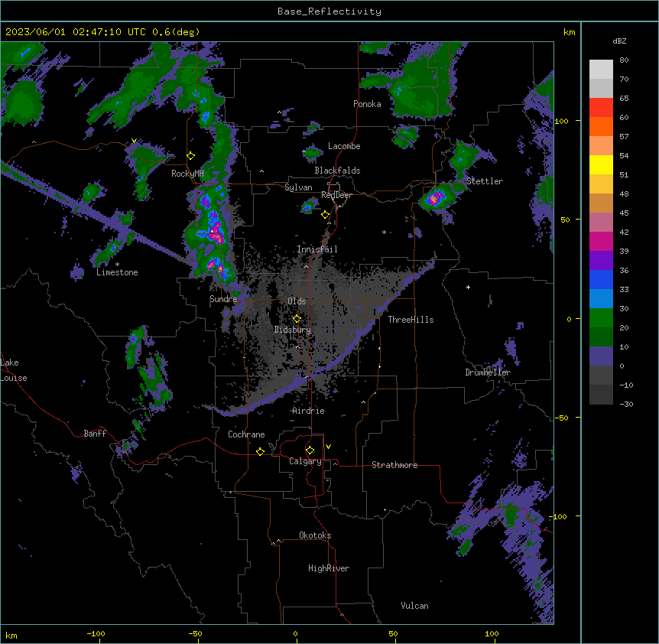Click the Base_Reflectivity title
The width and height of the screenshot is (659, 644).
point(329,11)
